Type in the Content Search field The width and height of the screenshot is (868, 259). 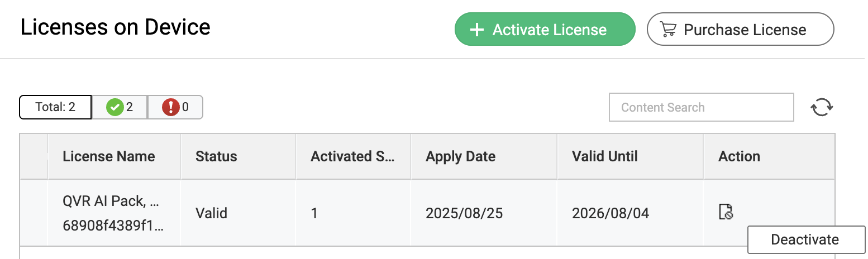701,107
